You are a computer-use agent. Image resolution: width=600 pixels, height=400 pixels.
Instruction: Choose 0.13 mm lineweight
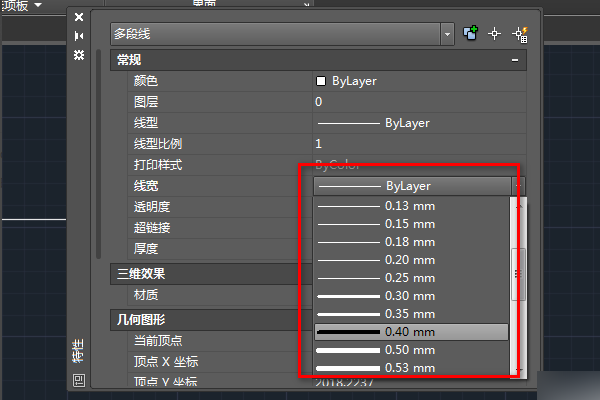(x=411, y=206)
